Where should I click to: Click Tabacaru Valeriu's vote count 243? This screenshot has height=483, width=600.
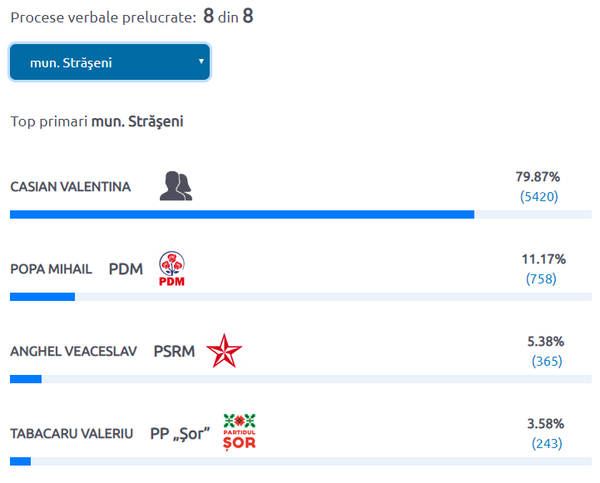[546, 443]
